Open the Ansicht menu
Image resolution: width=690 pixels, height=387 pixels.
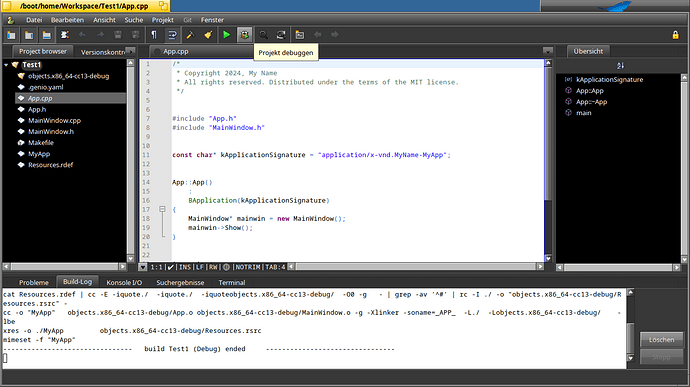[104, 20]
